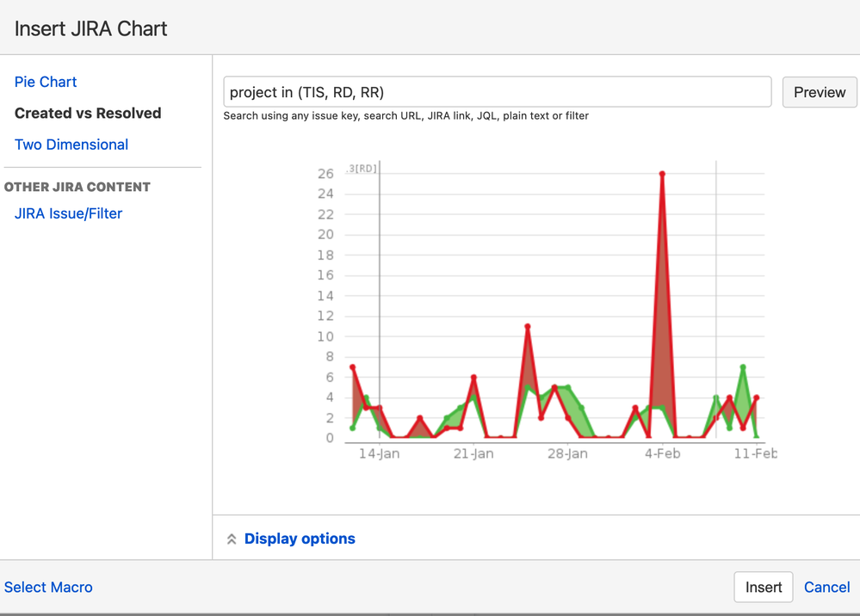Click the search help text below input
Screen dimensions: 860x616
(405, 115)
